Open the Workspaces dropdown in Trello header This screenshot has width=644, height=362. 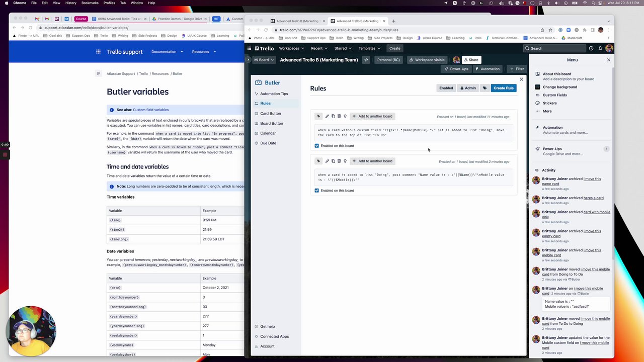coord(291,48)
